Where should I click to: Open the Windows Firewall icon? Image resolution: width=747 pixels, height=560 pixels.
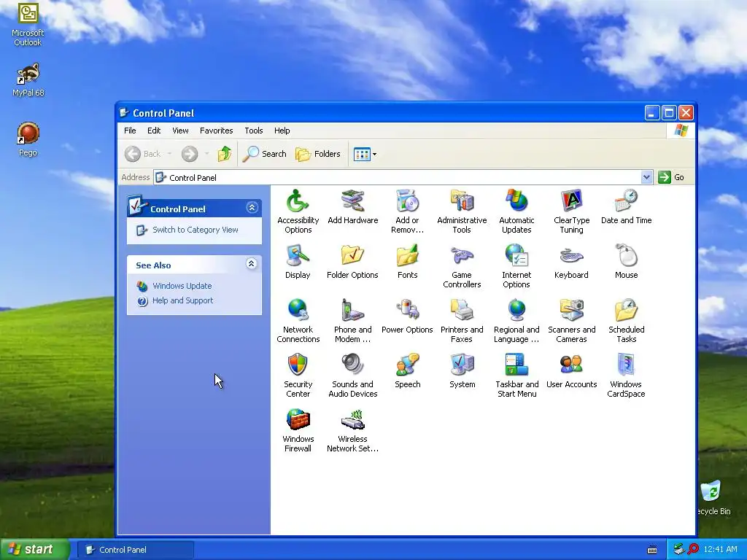pyautogui.click(x=298, y=420)
